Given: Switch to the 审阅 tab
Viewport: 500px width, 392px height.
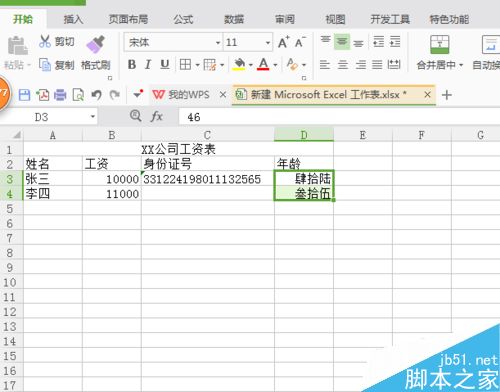Looking at the screenshot, I should click(x=285, y=19).
